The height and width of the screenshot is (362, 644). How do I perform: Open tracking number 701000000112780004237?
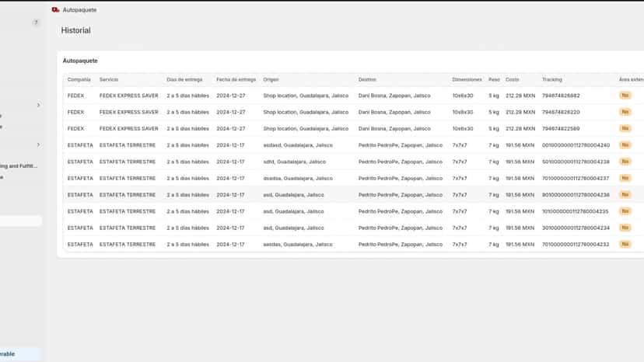(576, 178)
